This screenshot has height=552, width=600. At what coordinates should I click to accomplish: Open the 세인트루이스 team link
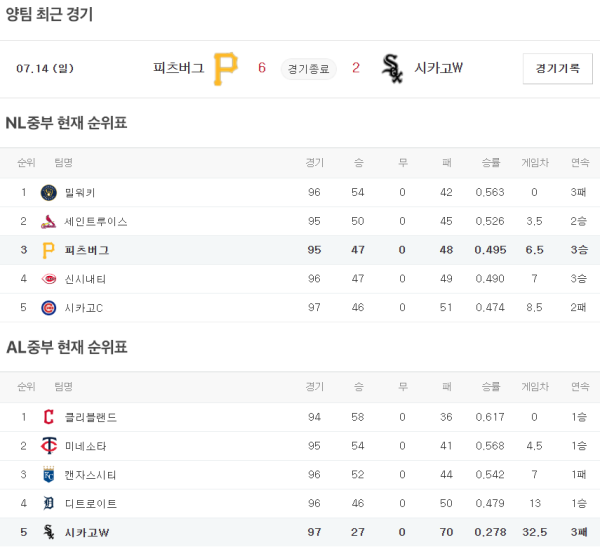click(x=96, y=221)
